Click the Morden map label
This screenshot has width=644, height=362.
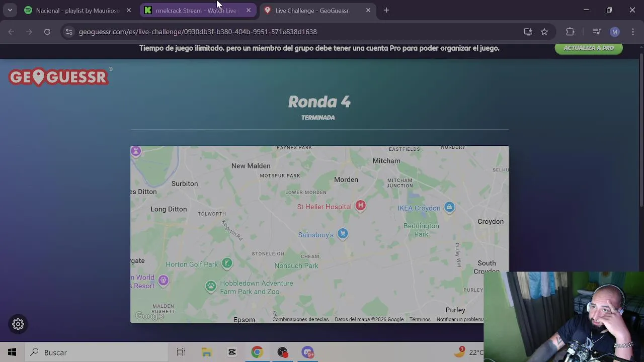(x=346, y=179)
